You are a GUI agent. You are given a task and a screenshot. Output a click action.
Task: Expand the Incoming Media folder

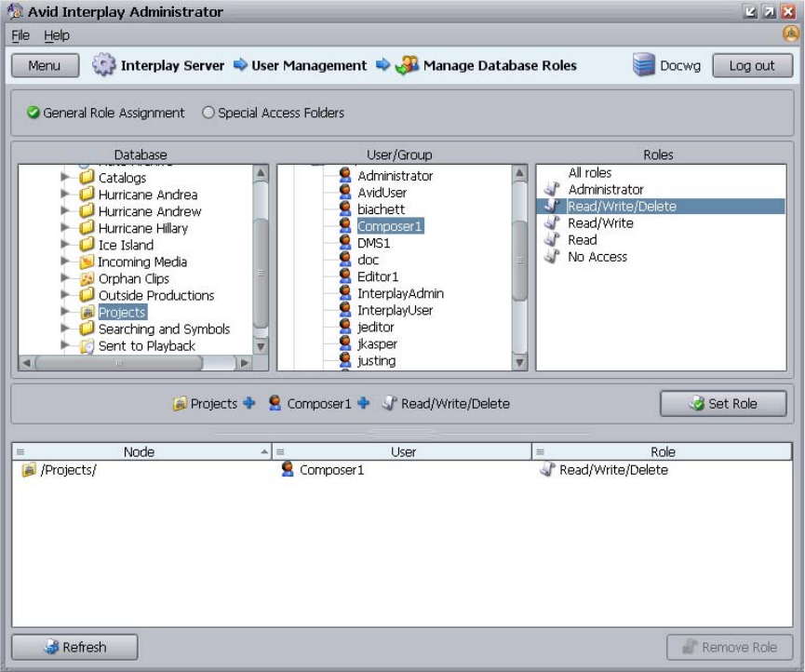click(65, 262)
